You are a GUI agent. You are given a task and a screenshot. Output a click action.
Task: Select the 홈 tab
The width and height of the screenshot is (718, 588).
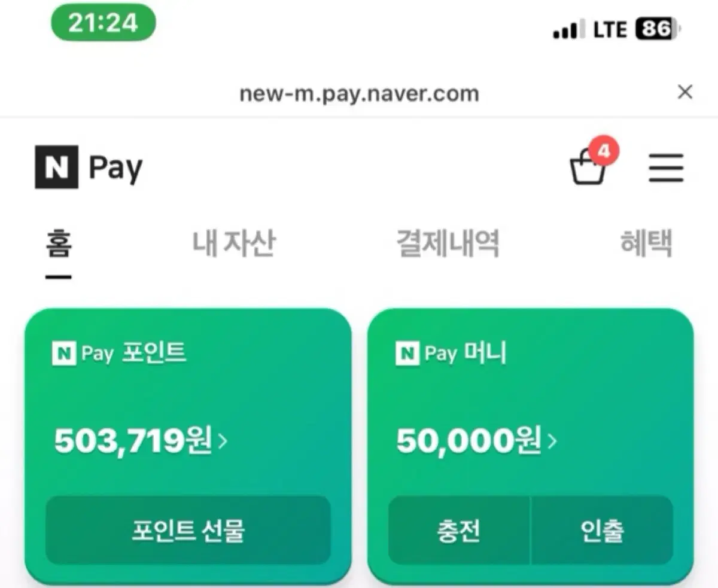pyautogui.click(x=59, y=244)
